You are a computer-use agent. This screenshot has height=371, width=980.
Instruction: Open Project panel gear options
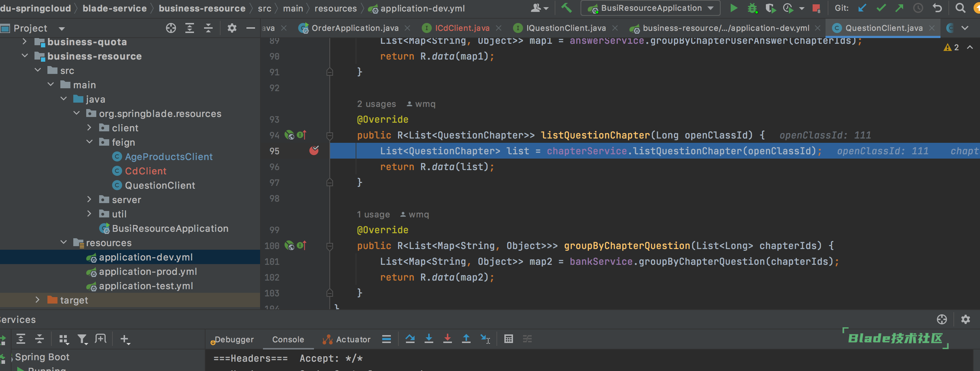232,28
